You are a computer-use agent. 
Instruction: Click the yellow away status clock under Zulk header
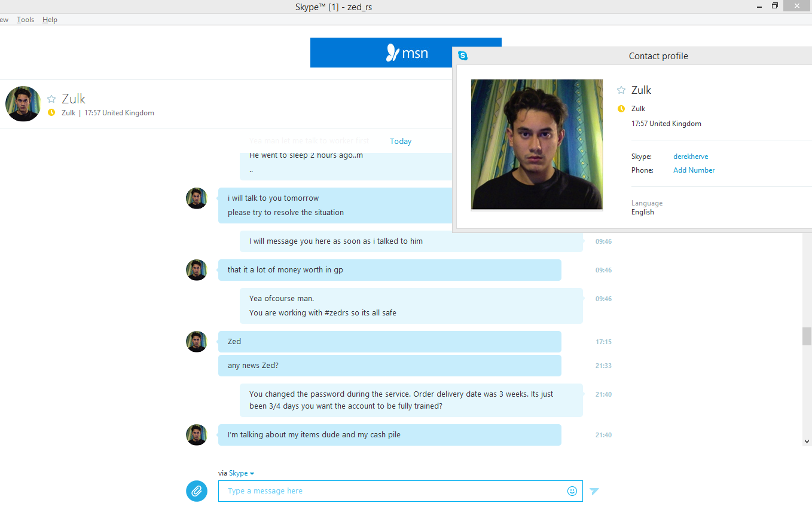coord(51,112)
